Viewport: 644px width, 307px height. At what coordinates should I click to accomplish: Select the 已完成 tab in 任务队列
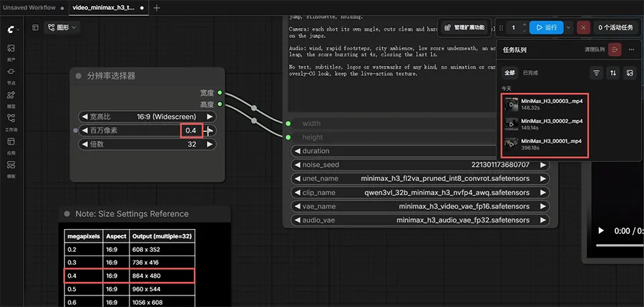coord(530,73)
